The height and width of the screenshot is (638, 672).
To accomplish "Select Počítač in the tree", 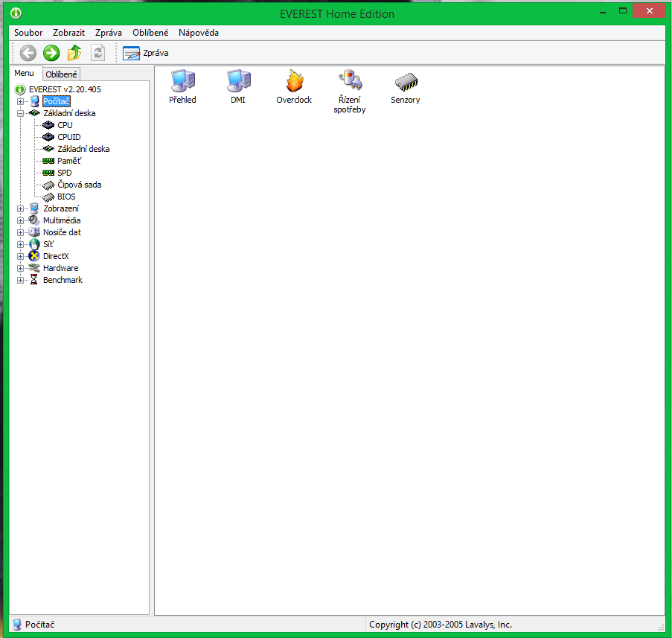I will coord(56,101).
